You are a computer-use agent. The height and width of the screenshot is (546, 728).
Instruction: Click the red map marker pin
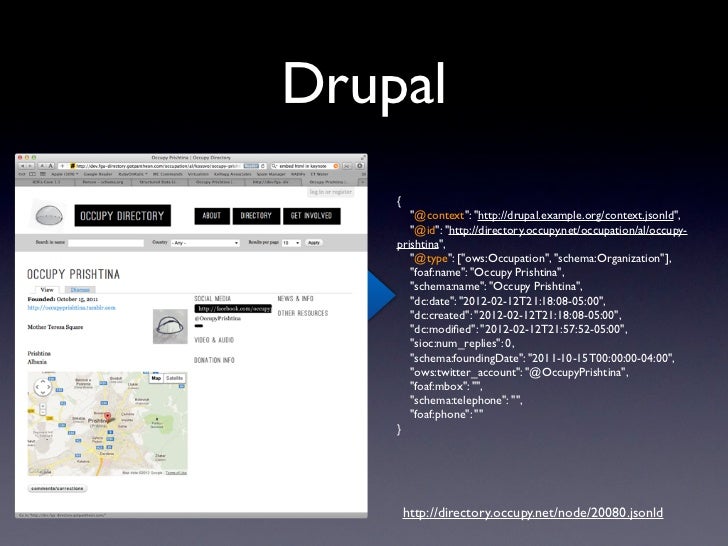pos(108,416)
